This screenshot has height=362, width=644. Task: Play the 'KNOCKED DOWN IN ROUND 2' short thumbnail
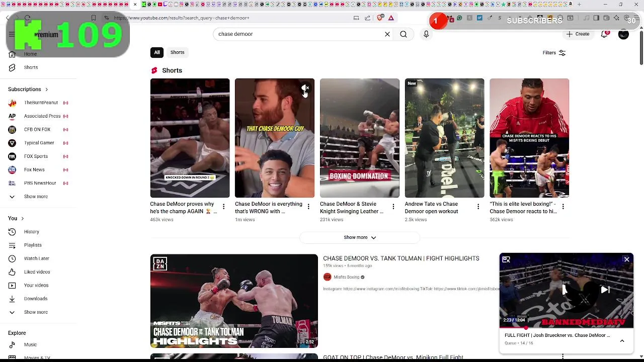[x=190, y=138]
